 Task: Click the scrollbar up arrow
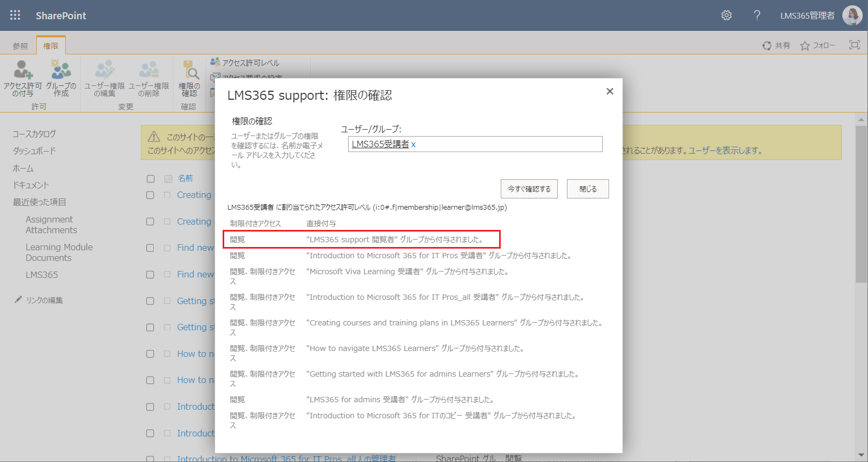[x=861, y=119]
